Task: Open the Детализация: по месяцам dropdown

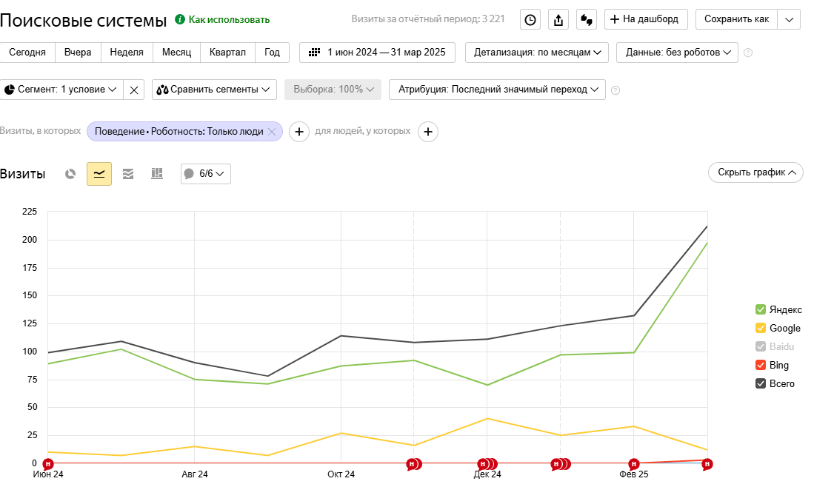Action: (536, 53)
